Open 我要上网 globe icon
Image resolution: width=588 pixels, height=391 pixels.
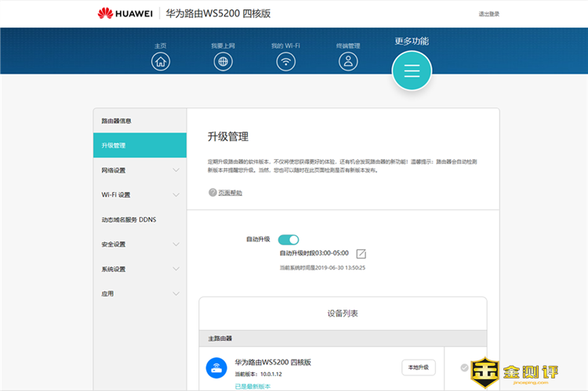(223, 61)
